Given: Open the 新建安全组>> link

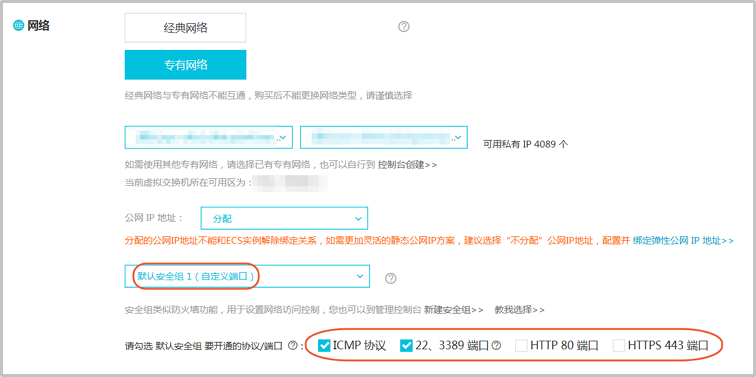Looking at the screenshot, I should click(x=454, y=310).
